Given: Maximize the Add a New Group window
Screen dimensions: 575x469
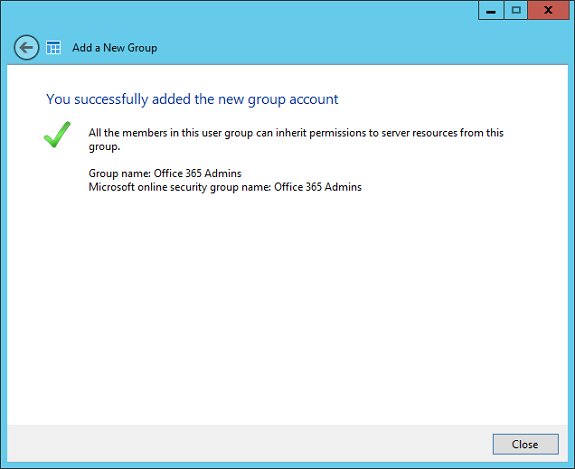Looking at the screenshot, I should tap(516, 10).
